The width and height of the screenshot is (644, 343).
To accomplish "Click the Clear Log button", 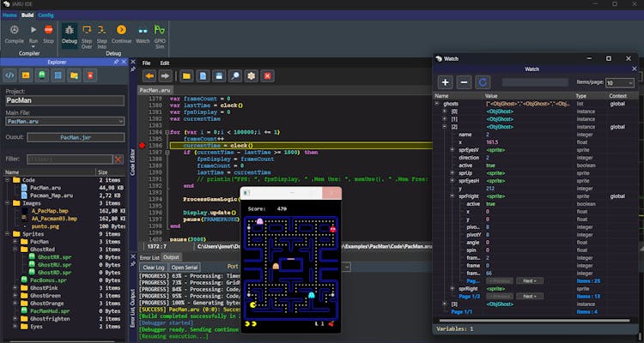I will point(152,267).
